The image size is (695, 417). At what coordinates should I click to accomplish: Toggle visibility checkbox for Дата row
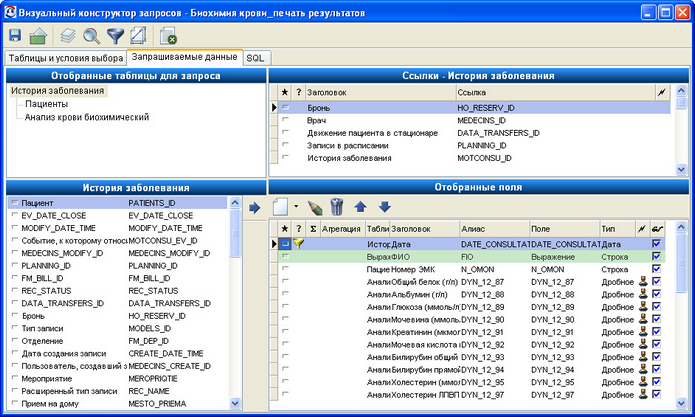pyautogui.click(x=656, y=243)
